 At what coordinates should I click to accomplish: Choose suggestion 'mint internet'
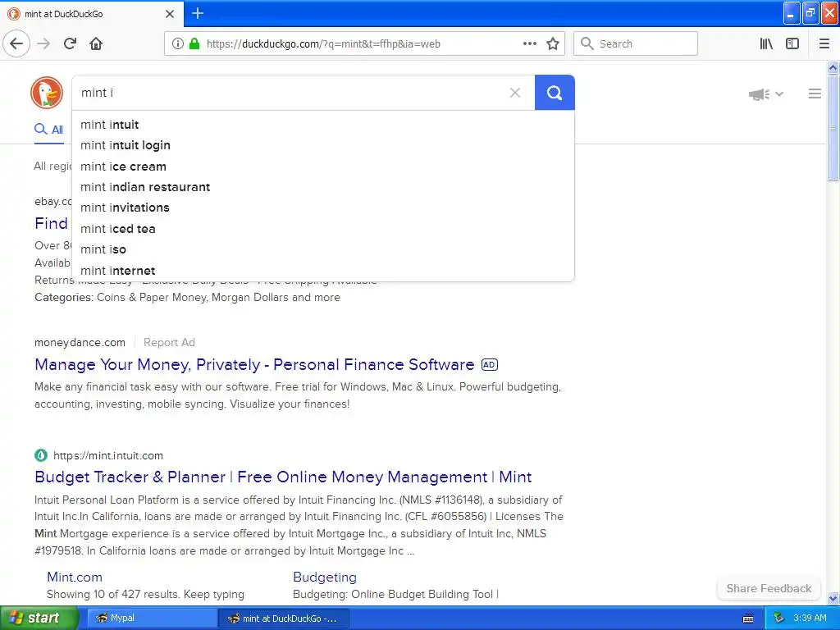[323, 271]
